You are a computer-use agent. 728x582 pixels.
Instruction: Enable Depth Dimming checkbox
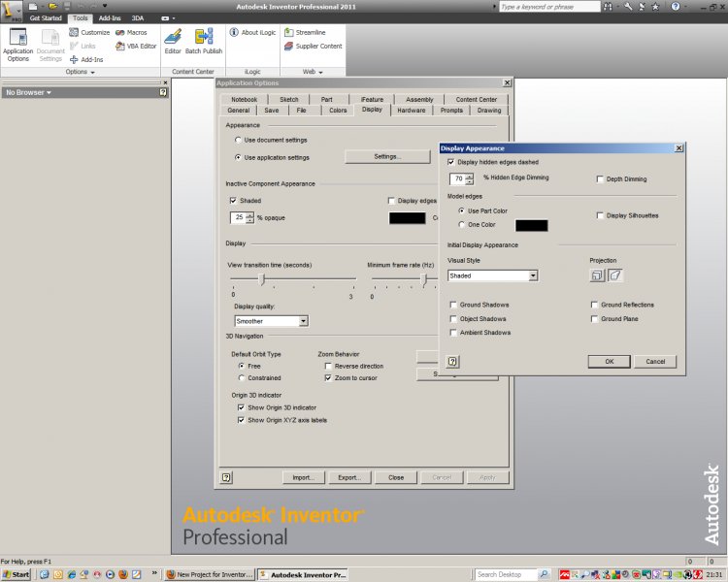tap(600, 179)
